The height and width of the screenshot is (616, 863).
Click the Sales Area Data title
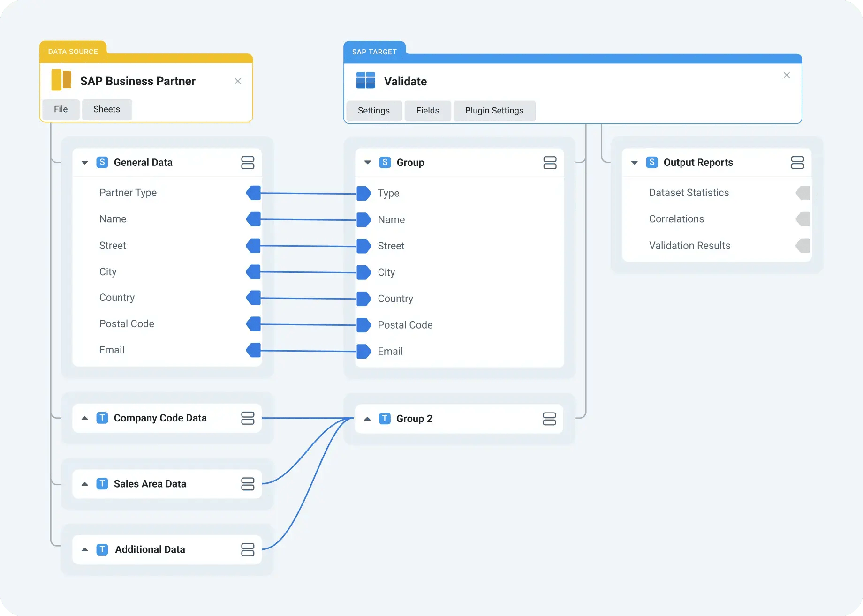[x=150, y=483]
